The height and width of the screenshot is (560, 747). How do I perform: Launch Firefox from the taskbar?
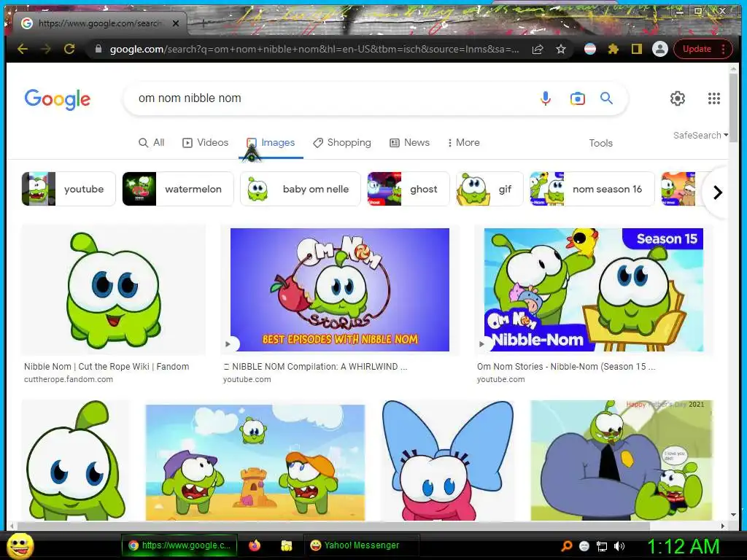pyautogui.click(x=255, y=545)
